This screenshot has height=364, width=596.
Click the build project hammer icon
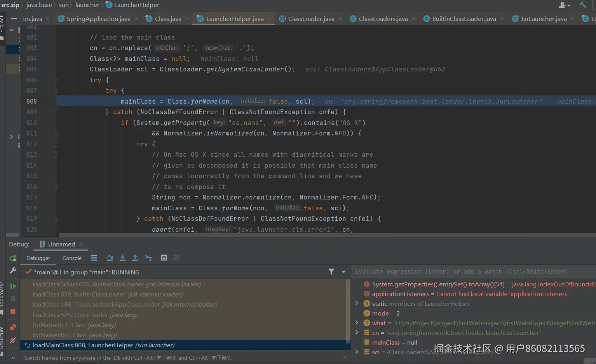(x=583, y=5)
